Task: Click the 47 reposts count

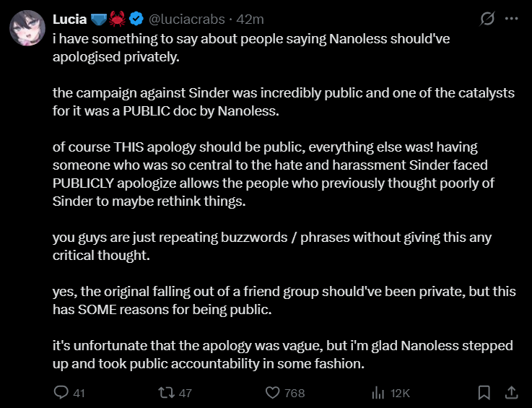Action: [x=186, y=393]
